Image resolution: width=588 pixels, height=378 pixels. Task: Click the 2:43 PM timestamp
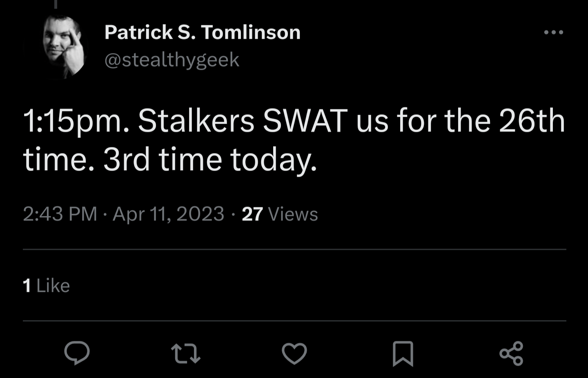pyautogui.click(x=60, y=214)
